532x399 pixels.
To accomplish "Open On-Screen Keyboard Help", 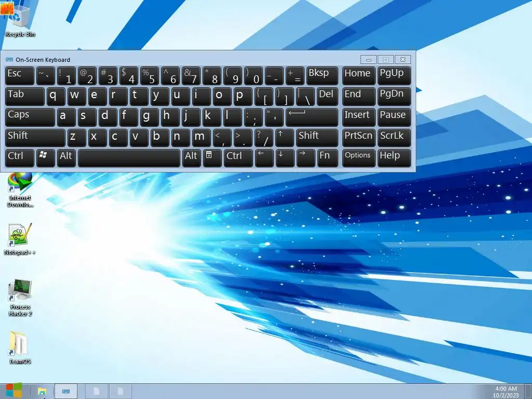I will click(394, 158).
